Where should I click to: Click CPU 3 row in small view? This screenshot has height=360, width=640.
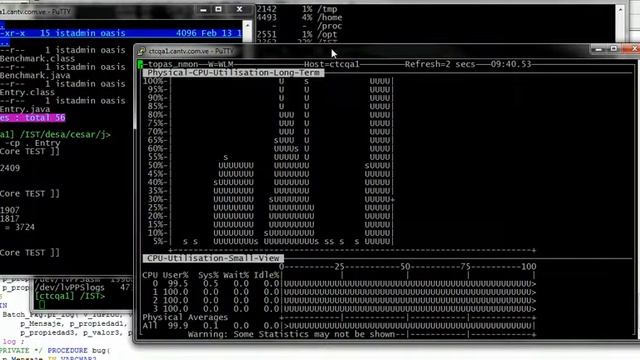[339, 309]
